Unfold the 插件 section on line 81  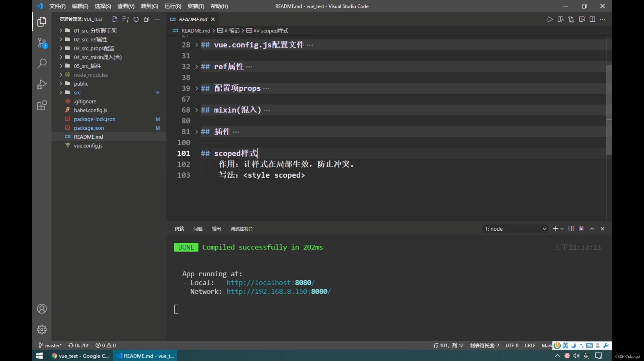(196, 132)
